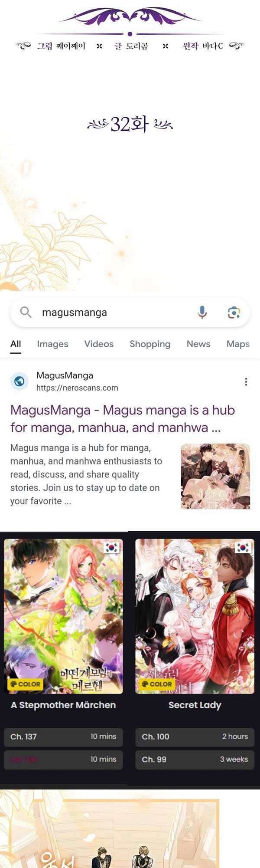Image resolution: width=260 pixels, height=868 pixels.
Task: Click COLOR badge on Secret Lady cover
Action: coord(156,684)
